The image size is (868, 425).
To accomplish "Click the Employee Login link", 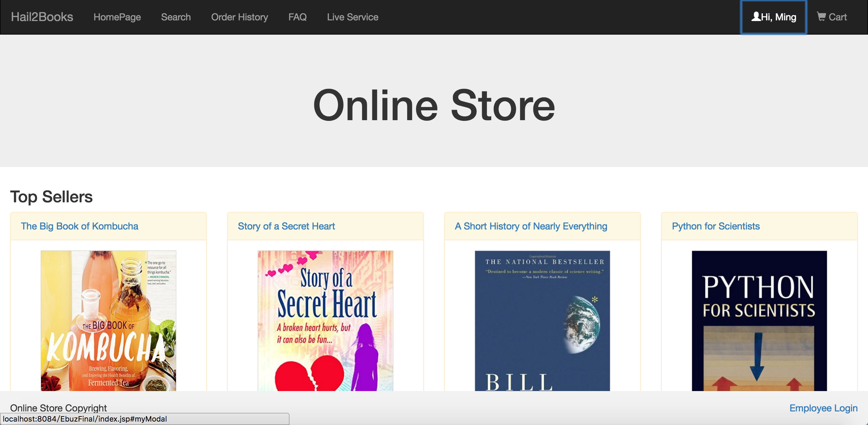I will click(x=823, y=408).
